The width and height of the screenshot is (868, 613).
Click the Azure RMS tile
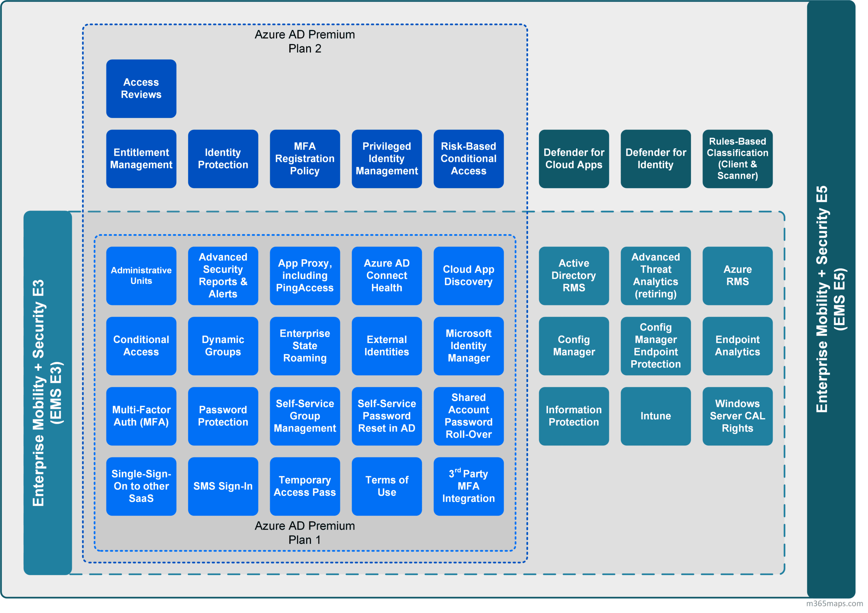[x=737, y=276]
